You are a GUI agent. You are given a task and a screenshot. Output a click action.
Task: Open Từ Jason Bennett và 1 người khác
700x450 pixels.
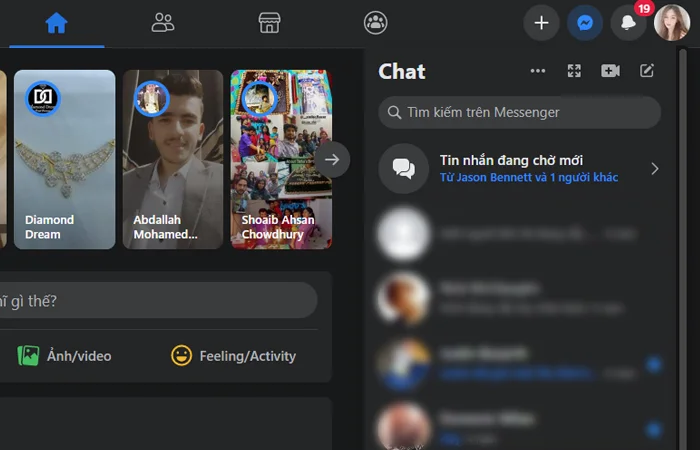tap(529, 177)
